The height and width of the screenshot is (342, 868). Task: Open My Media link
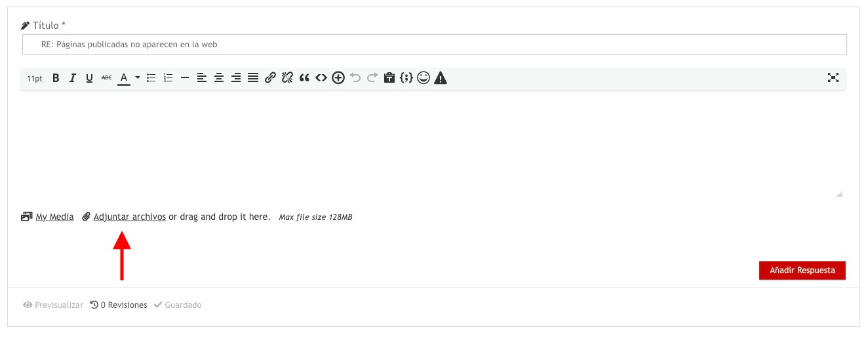[x=54, y=217]
